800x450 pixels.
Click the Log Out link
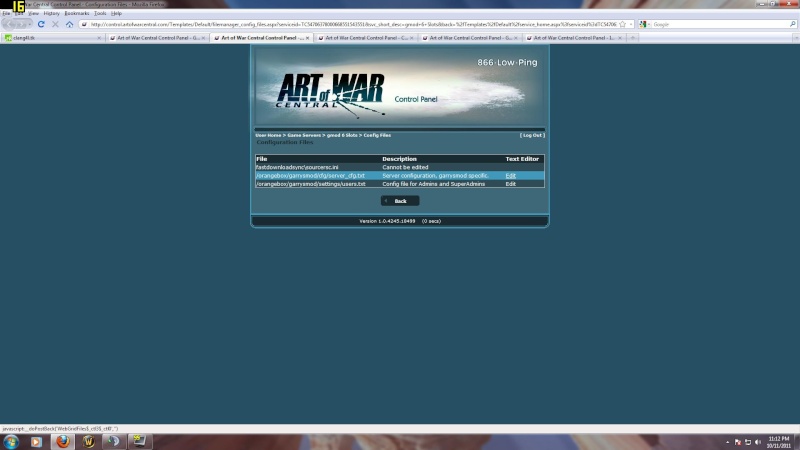[532, 135]
